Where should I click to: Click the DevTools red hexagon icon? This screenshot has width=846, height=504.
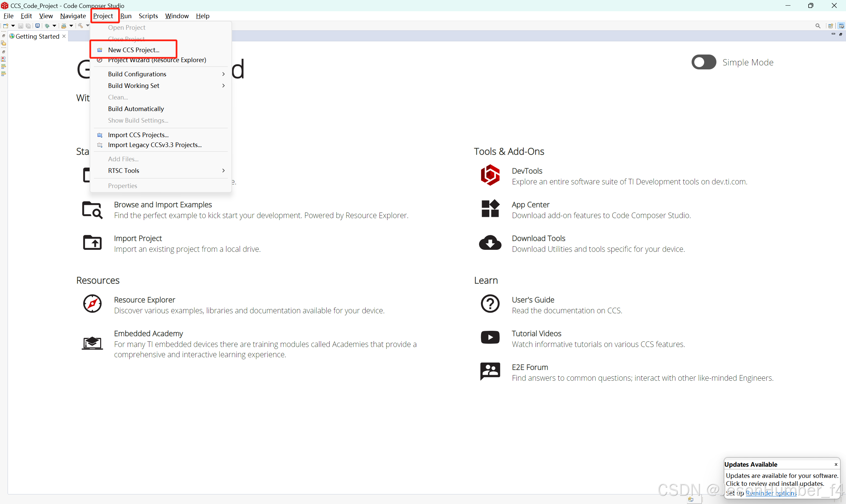[490, 175]
